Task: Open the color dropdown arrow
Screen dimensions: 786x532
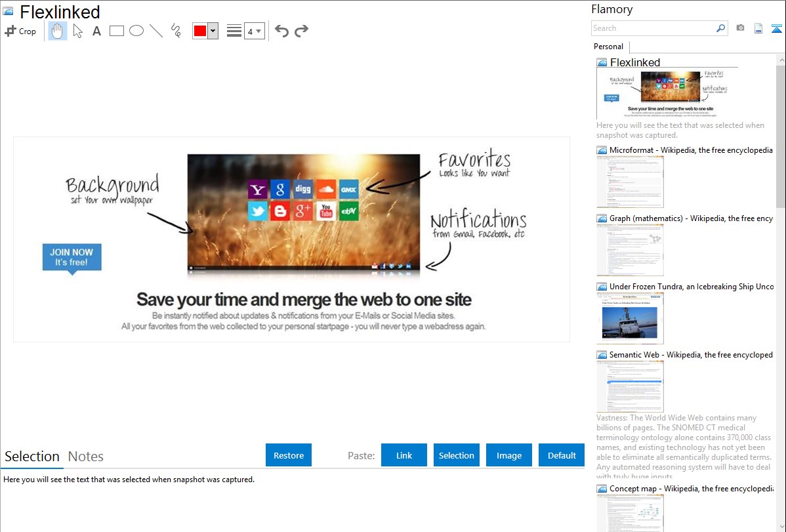Action: tap(213, 31)
